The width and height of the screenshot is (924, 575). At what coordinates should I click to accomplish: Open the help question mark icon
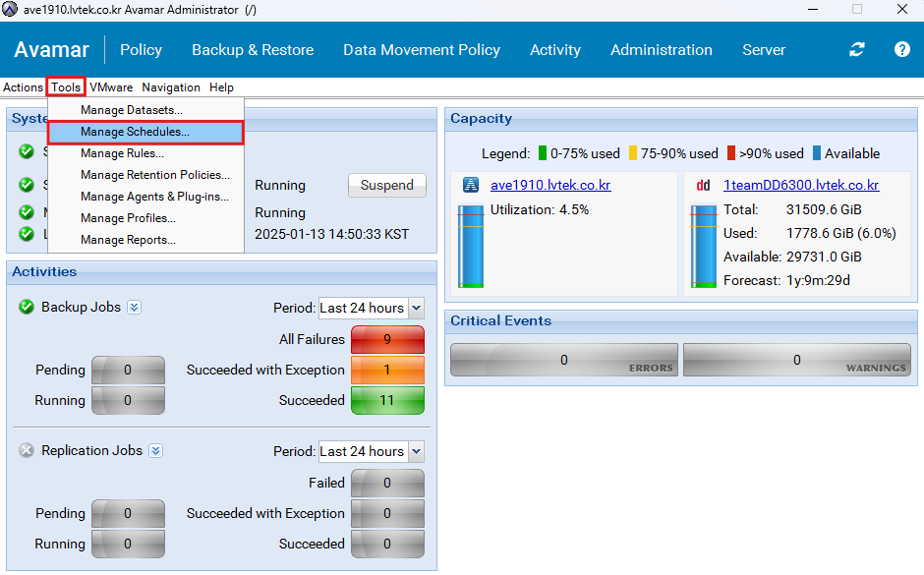coord(901,49)
